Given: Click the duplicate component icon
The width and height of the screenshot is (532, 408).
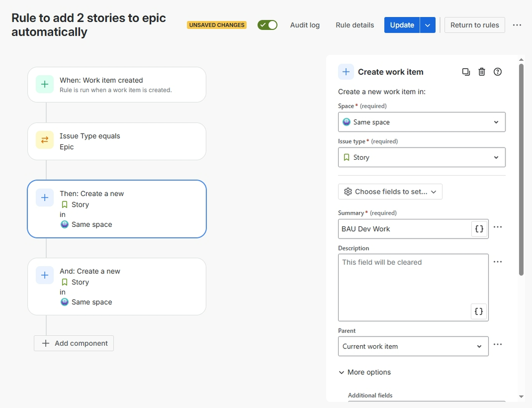Looking at the screenshot, I should 466,72.
